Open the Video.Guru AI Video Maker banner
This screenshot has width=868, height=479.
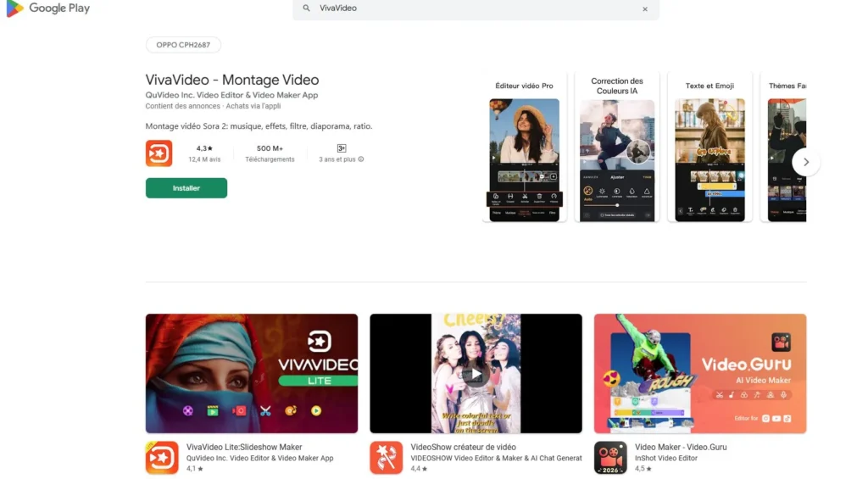click(699, 373)
